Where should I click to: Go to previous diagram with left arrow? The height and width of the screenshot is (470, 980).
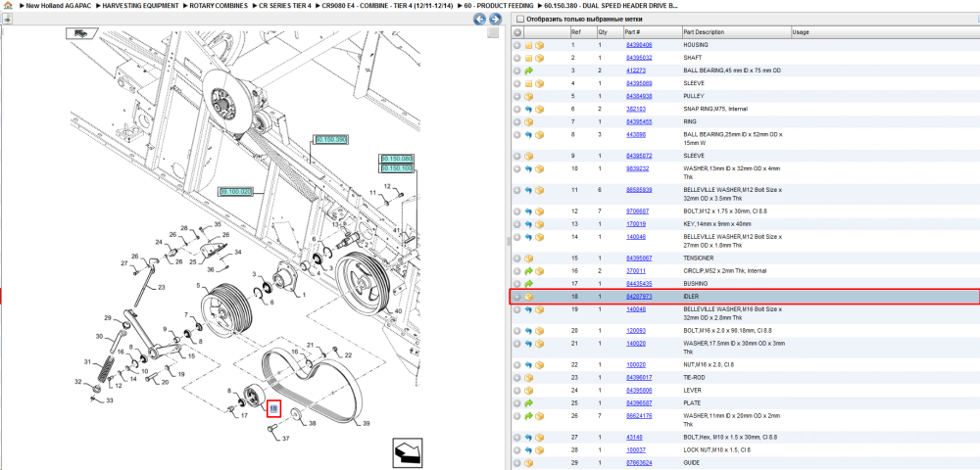point(479,20)
